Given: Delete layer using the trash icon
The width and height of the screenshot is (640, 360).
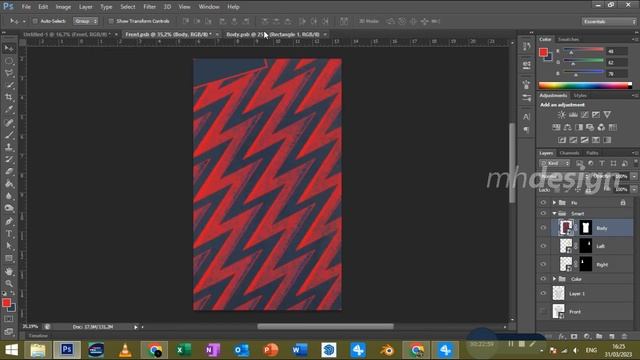Looking at the screenshot, I should pos(624,336).
